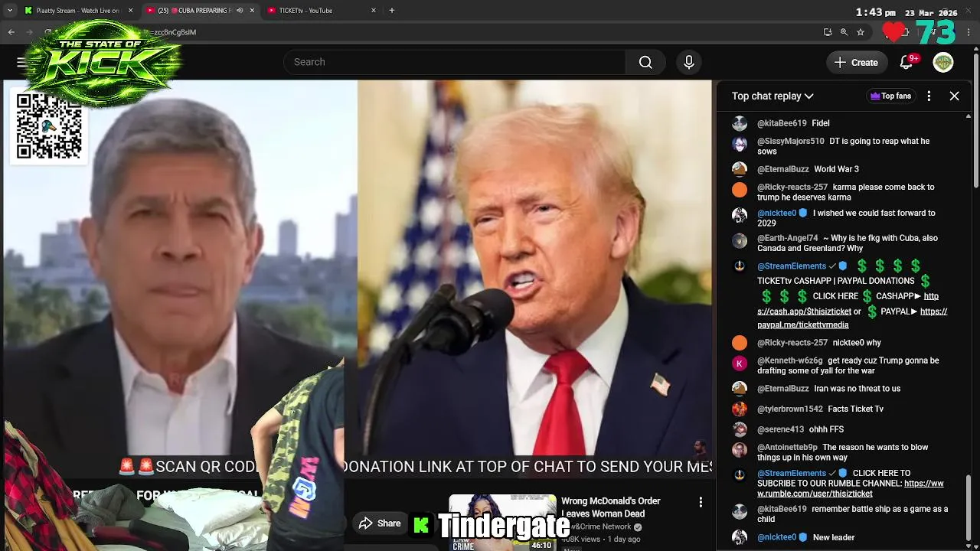Open the rumble.com/user/thisizticket link
The image size is (980, 551).
click(850, 488)
